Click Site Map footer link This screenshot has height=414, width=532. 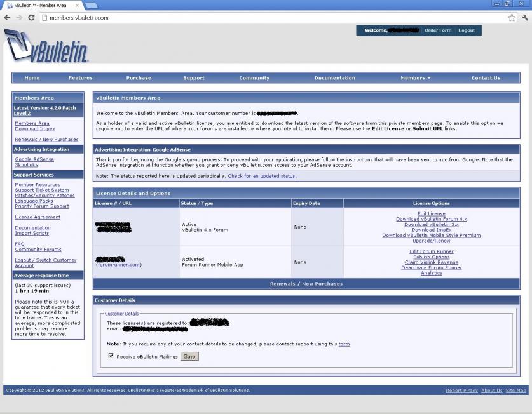coord(515,391)
